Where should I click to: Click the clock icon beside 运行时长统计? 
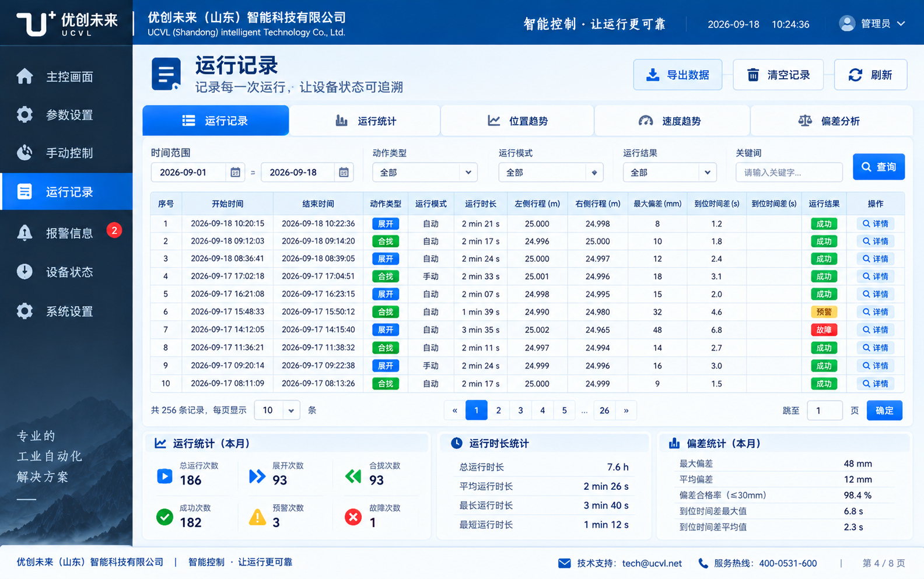tap(457, 443)
